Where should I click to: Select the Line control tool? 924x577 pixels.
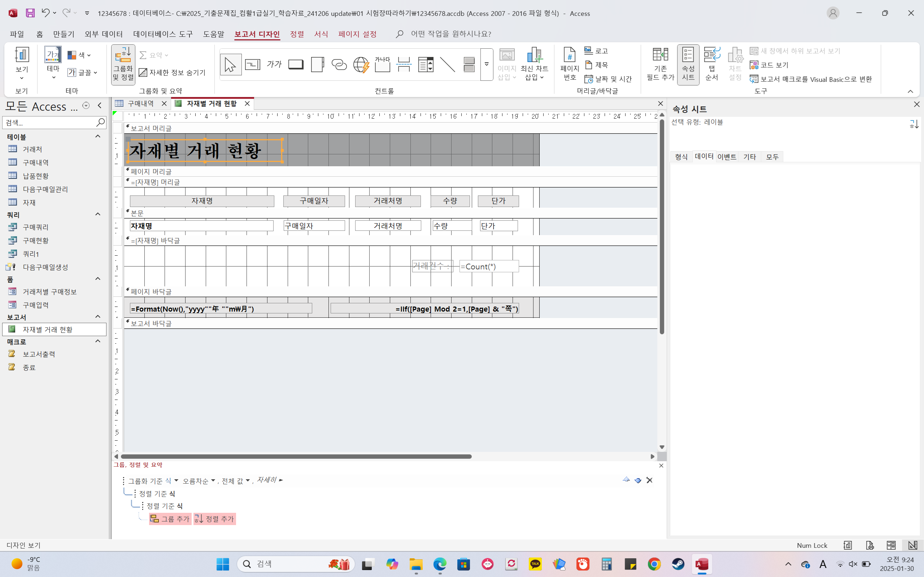pos(447,65)
